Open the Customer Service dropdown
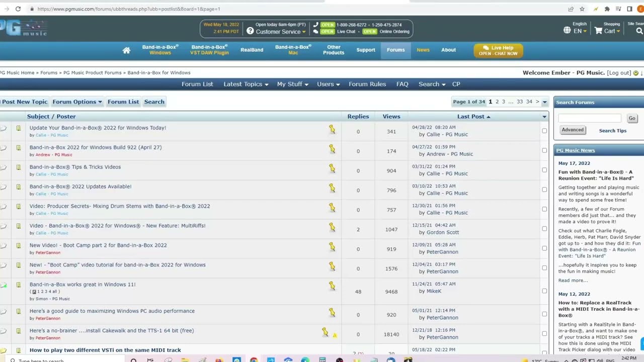This screenshot has height=362, width=644. [281, 32]
